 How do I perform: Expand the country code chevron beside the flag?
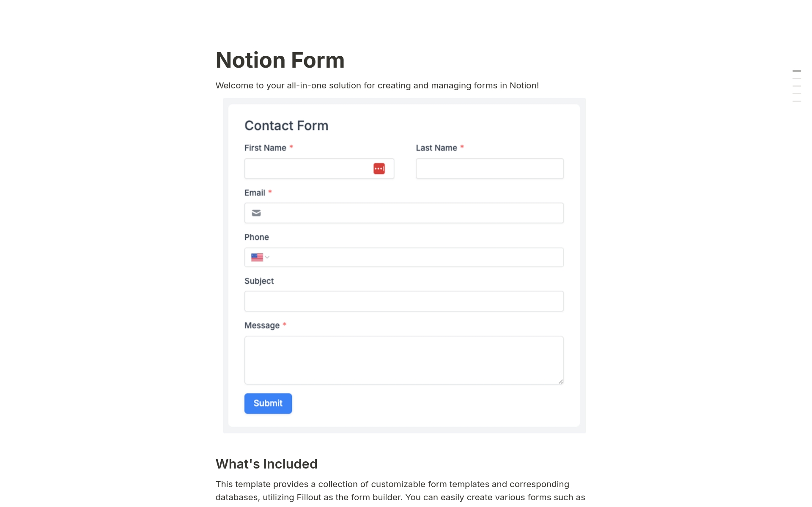[267, 257]
